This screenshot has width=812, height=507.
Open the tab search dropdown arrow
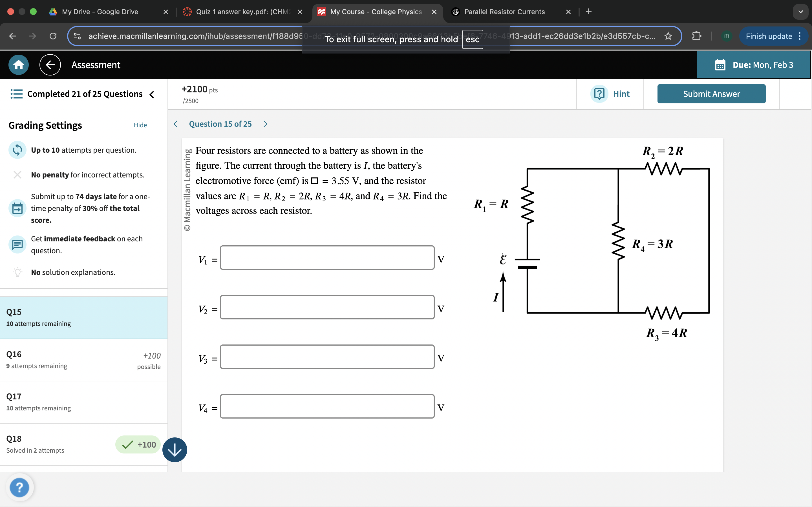coord(800,12)
